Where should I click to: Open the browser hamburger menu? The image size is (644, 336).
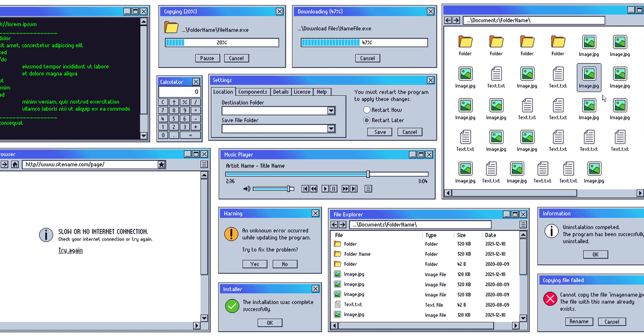click(x=204, y=165)
